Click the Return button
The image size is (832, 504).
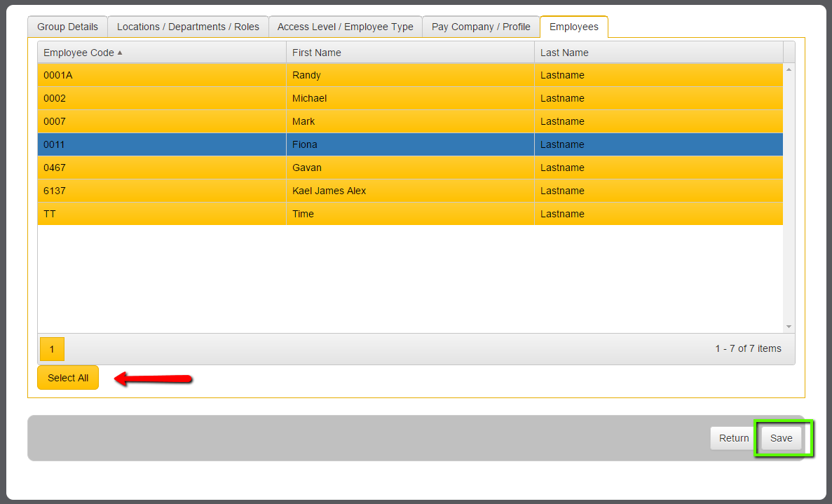734,438
